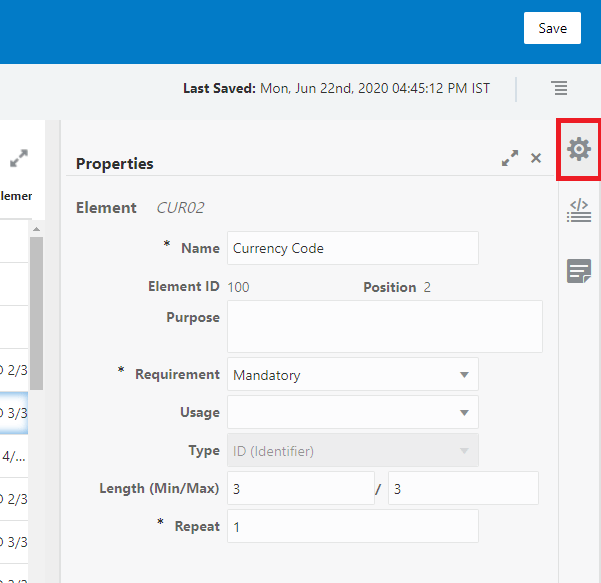Screen dimensions: 601x583
Task: Select the highlighted 3/3 row
Action: [14, 413]
